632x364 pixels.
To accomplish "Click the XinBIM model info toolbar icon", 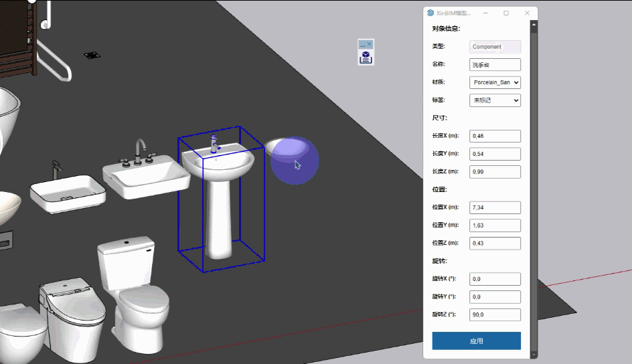I will [x=366, y=57].
